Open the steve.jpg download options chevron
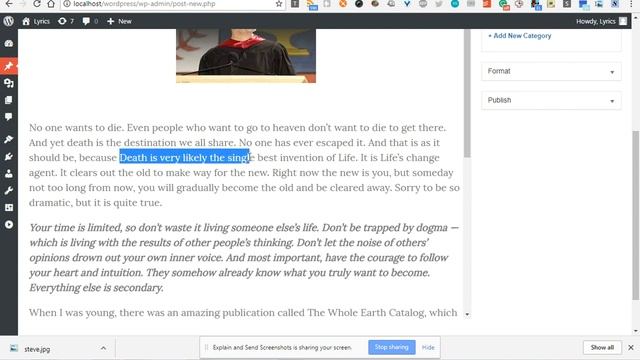This screenshot has width=640, height=360. click(103, 348)
